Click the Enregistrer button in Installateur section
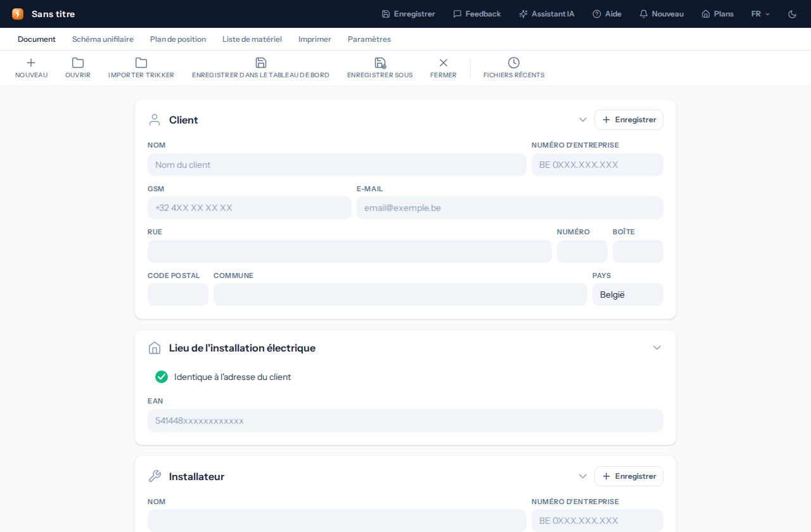This screenshot has width=811, height=532. (629, 476)
